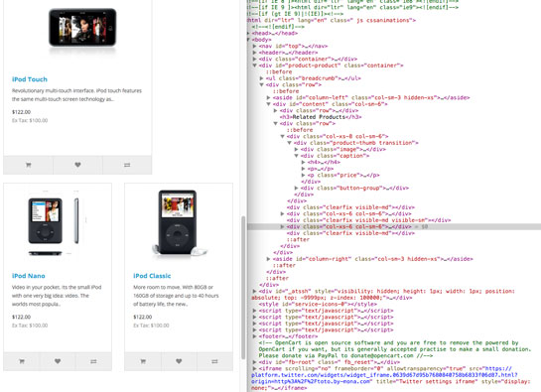
Task: Add iPod Nano to cart
Action: point(22,361)
